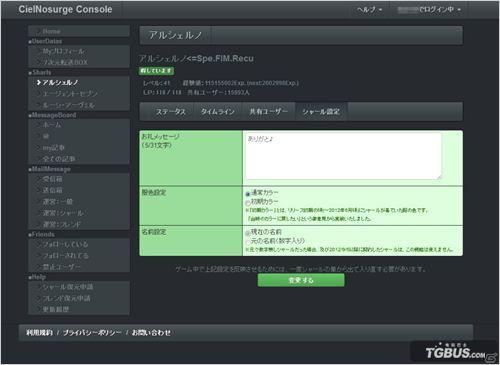Select the 初期カラー radio option
This screenshot has height=365, width=500.
click(248, 203)
